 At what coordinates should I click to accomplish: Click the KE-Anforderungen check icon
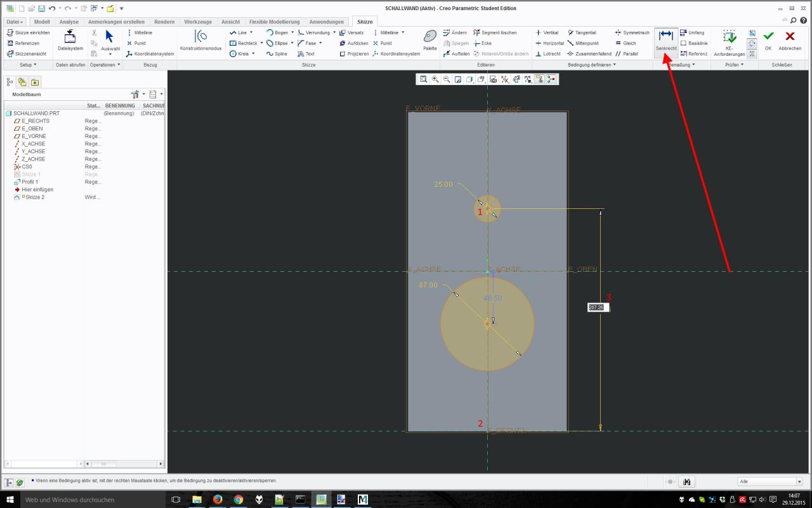(729, 37)
